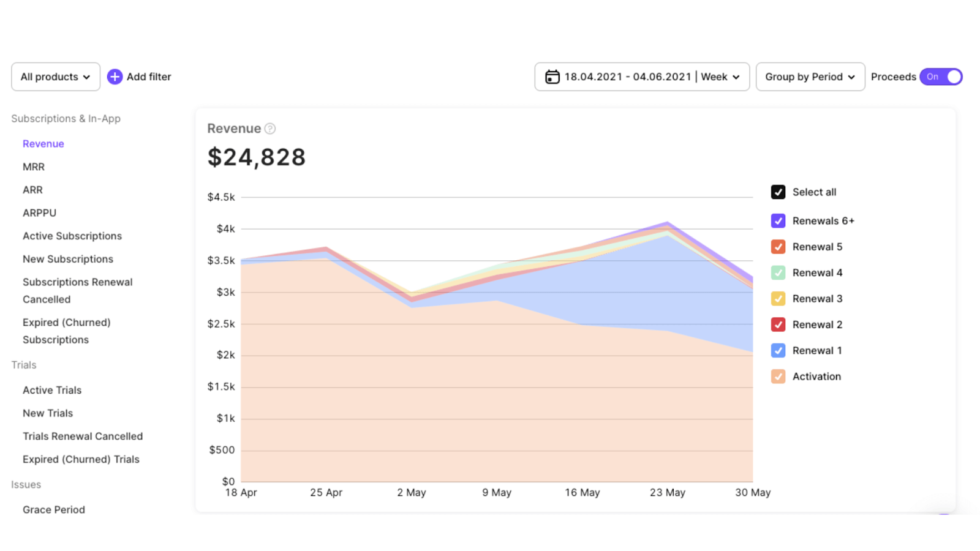Go to New Trials report
This screenshot has height=551, width=980.
48,413
